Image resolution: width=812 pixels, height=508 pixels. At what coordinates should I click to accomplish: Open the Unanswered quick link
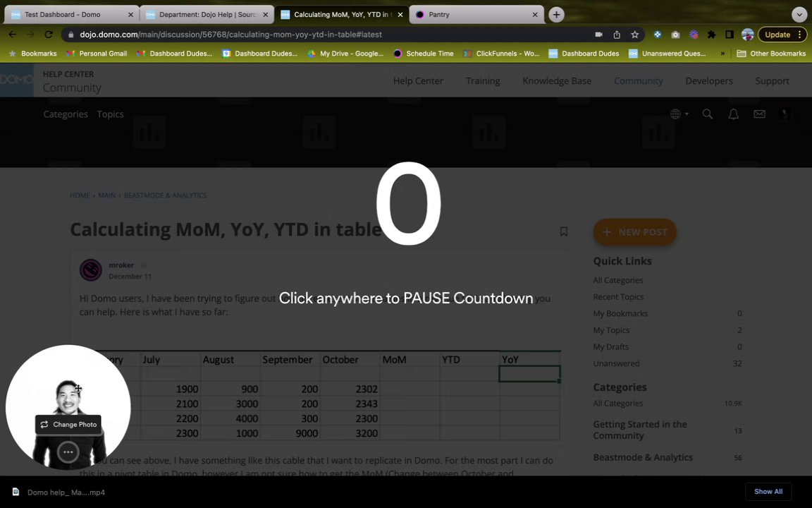pyautogui.click(x=616, y=363)
